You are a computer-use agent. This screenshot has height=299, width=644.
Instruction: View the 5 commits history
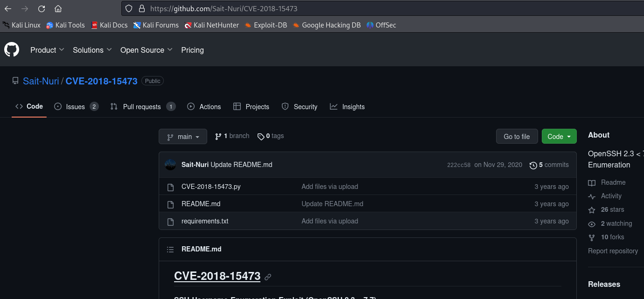(549, 165)
